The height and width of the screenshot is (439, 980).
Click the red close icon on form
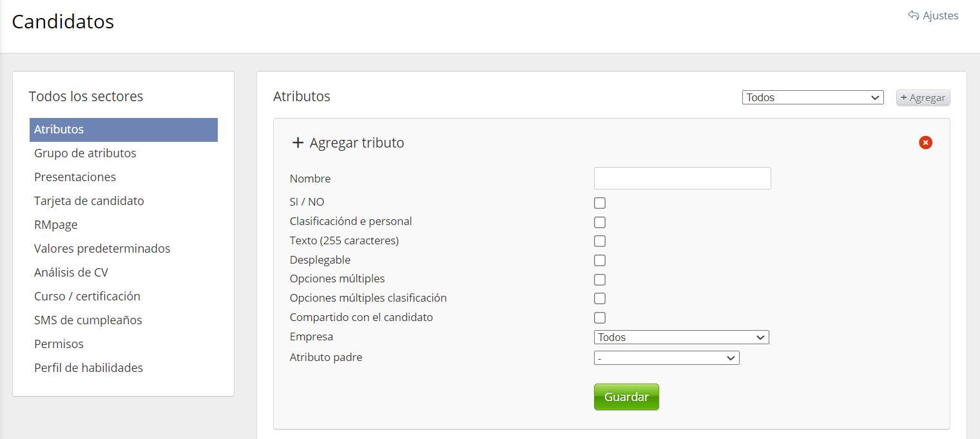[925, 142]
